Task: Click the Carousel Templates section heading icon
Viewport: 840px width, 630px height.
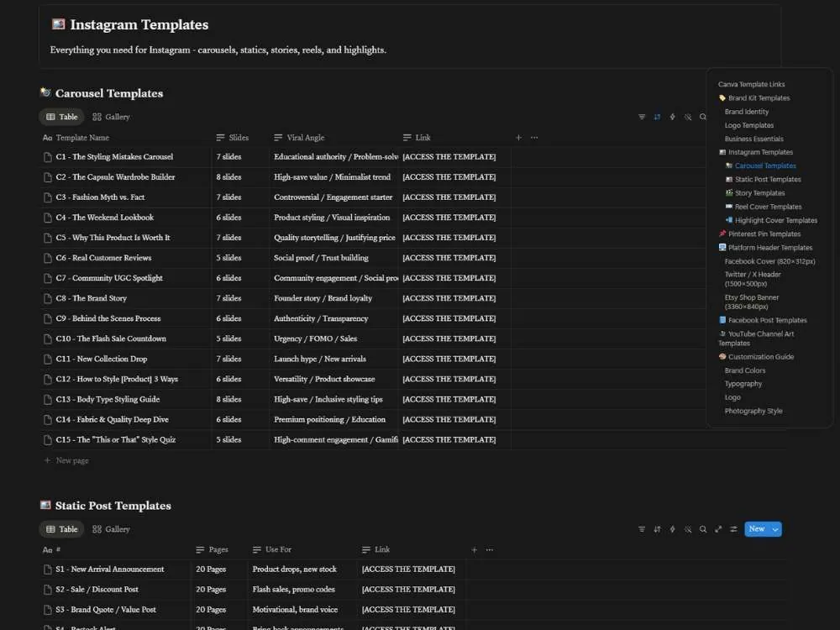Action: pos(45,92)
